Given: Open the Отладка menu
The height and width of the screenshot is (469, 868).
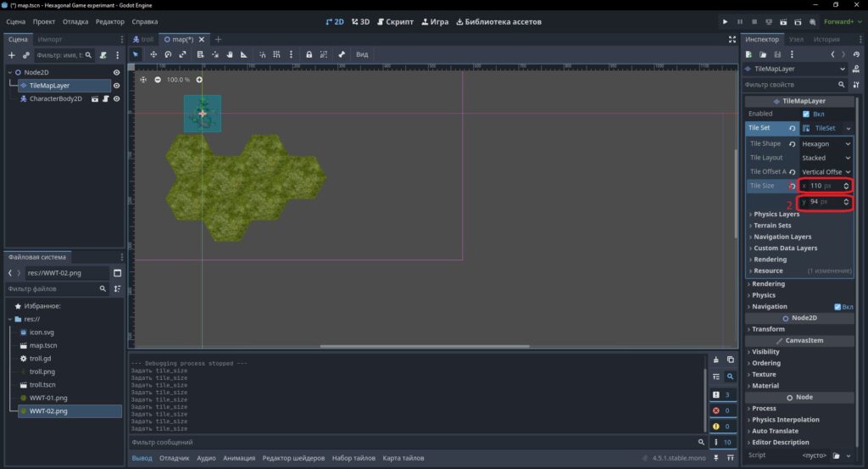Looking at the screenshot, I should pos(75,21).
